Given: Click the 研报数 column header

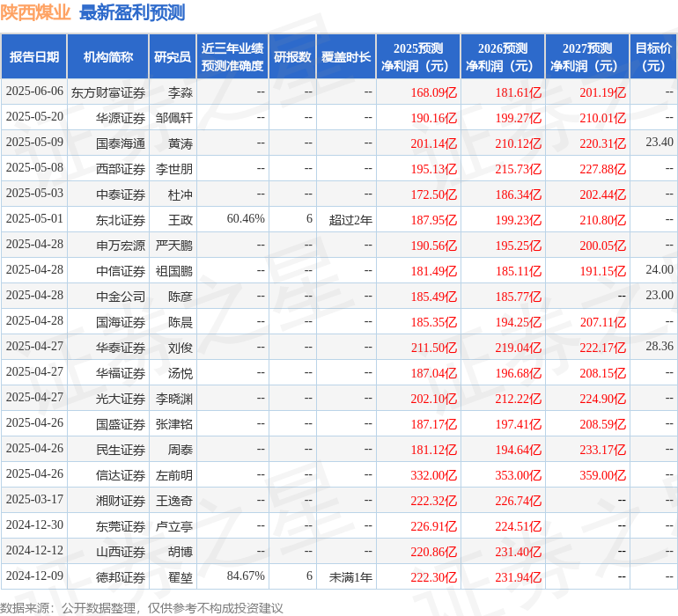Looking at the screenshot, I should tap(292, 57).
